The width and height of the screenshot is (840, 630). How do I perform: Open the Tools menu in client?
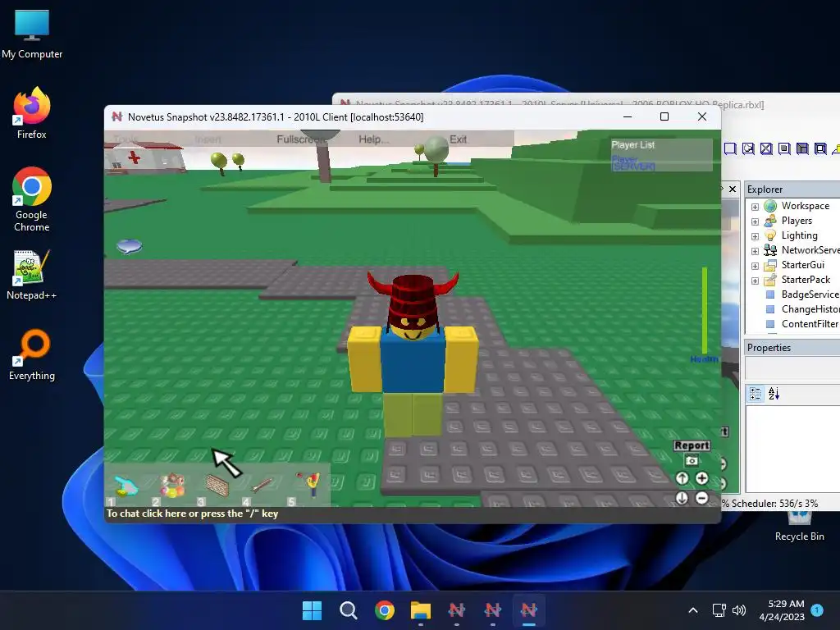coord(126,139)
